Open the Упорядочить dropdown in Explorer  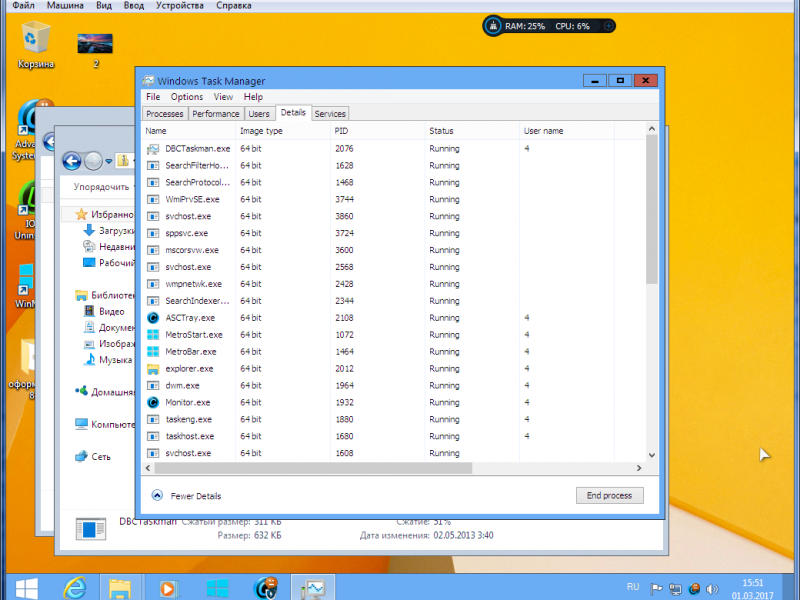[x=104, y=187]
